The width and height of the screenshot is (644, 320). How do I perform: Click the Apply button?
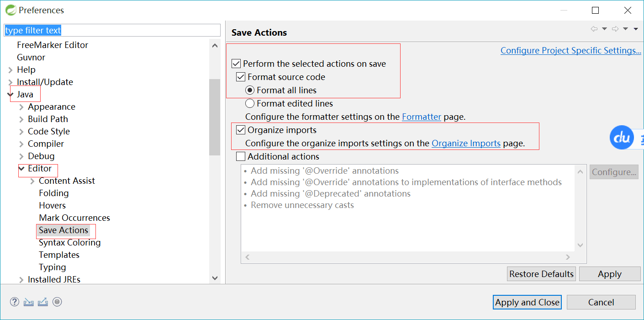pos(610,274)
